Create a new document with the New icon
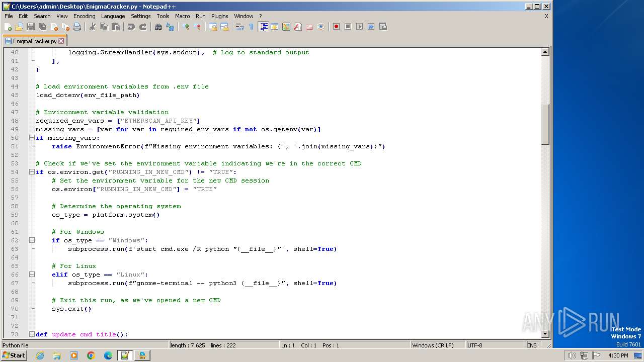The height and width of the screenshot is (362, 644). [x=8, y=27]
